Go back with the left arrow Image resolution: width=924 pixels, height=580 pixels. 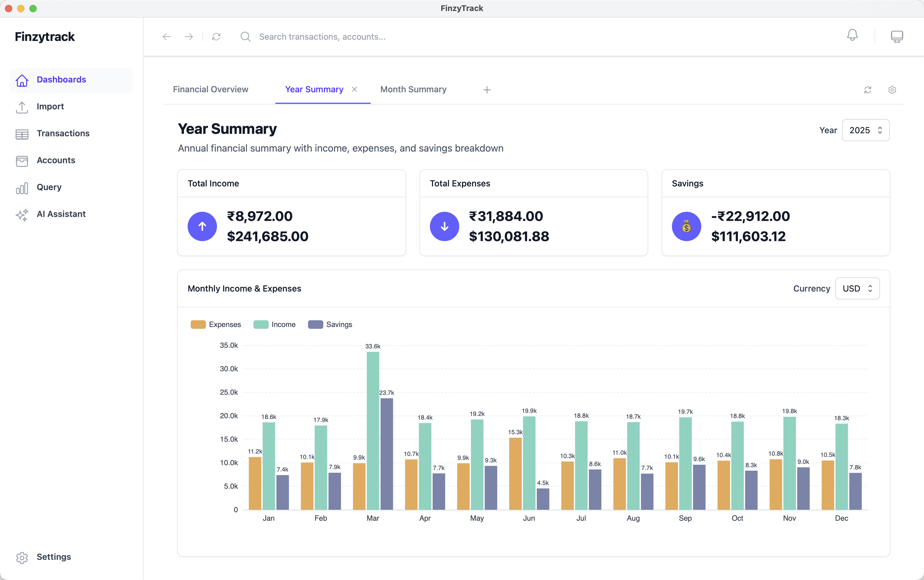167,37
